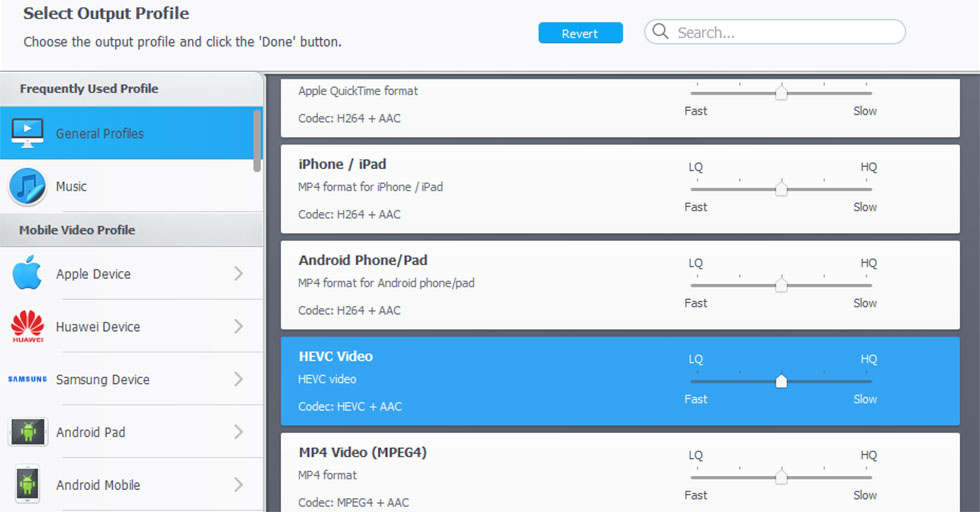Expand the Samsung Device chevron arrow

pos(238,379)
